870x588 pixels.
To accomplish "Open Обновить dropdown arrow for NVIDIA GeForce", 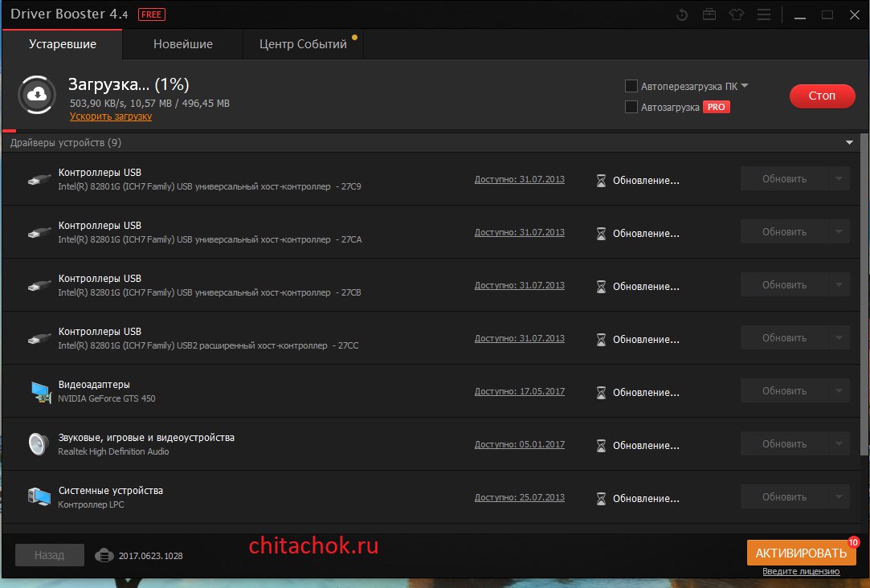I will pos(839,391).
